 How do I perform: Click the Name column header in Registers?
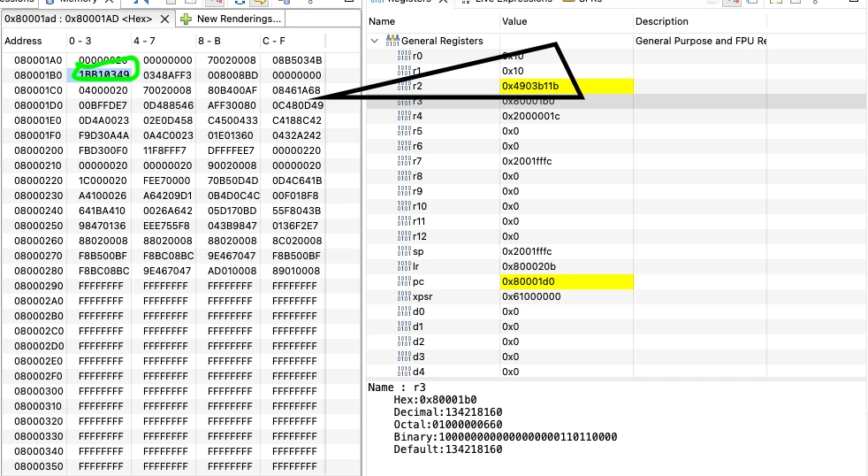[382, 21]
